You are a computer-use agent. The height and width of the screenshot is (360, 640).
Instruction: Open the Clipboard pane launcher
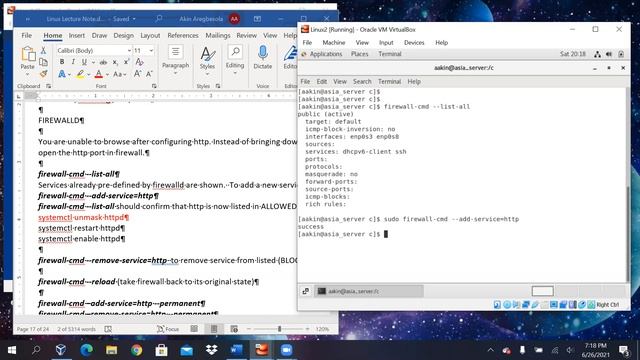pyautogui.click(x=49, y=86)
